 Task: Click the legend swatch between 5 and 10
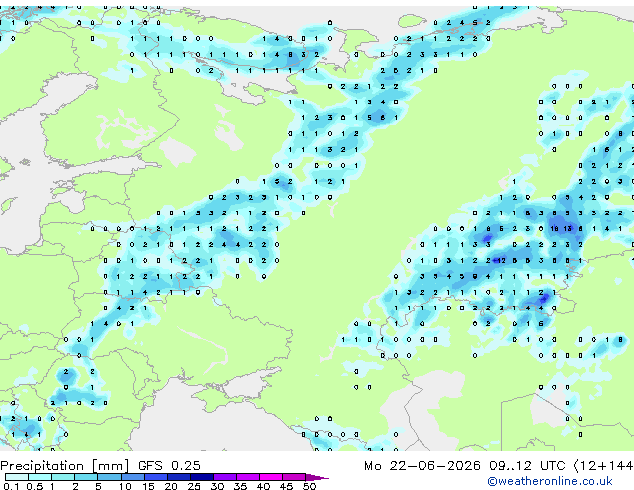[x=110, y=477]
